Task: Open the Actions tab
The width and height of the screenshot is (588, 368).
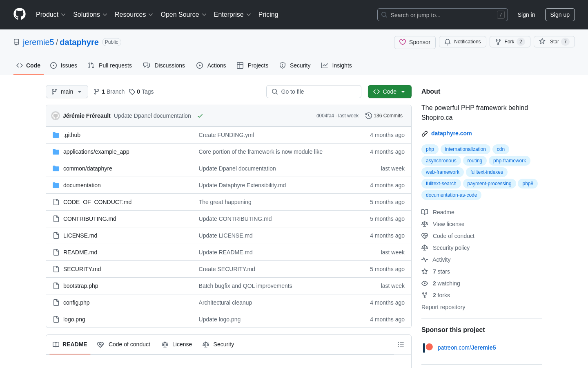Action: click(x=211, y=65)
